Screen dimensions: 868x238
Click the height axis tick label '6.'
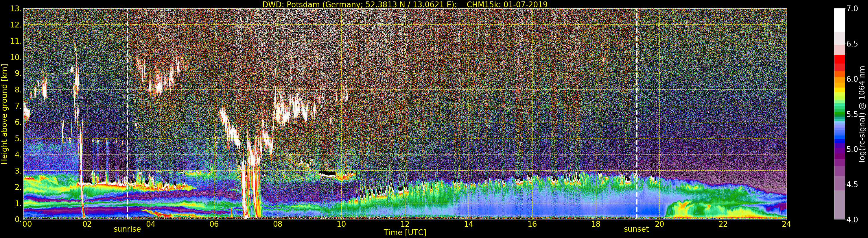click(18, 122)
